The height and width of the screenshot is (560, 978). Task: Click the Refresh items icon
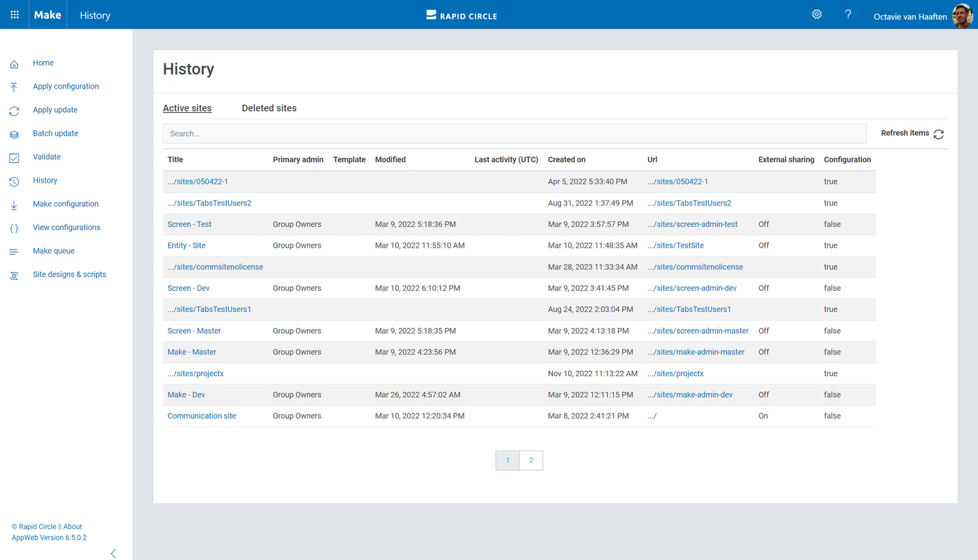click(x=938, y=134)
